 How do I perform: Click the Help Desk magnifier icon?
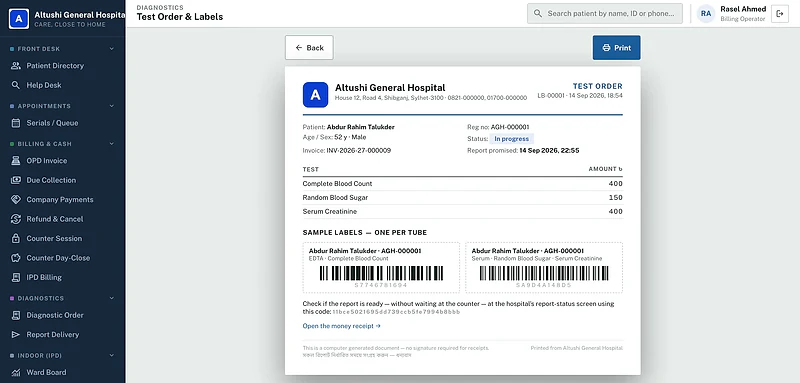pyautogui.click(x=16, y=85)
